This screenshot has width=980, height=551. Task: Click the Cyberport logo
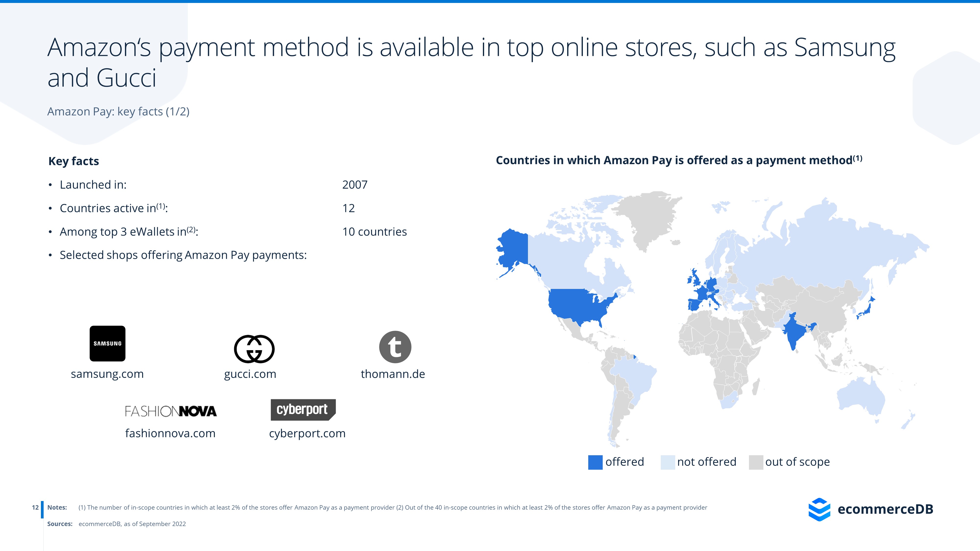click(303, 409)
